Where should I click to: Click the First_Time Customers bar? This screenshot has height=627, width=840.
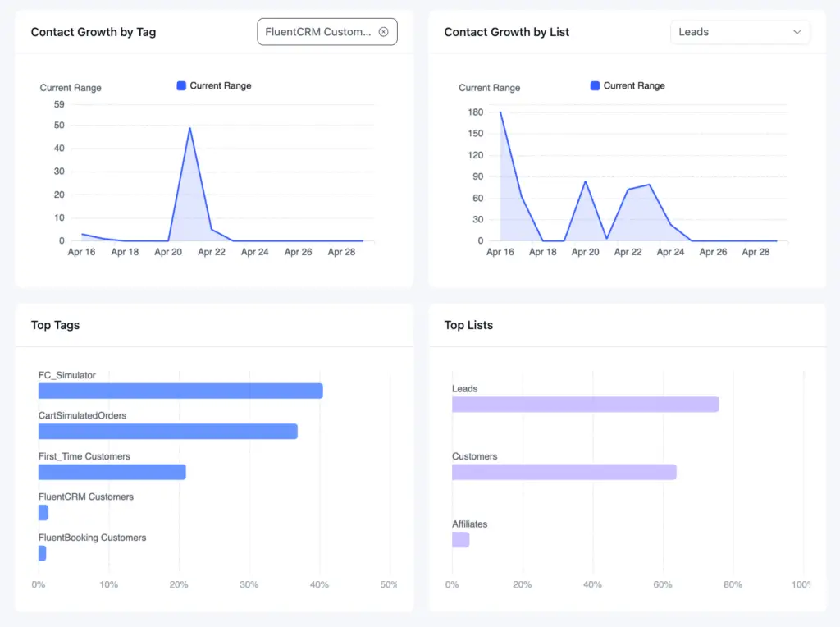point(112,472)
